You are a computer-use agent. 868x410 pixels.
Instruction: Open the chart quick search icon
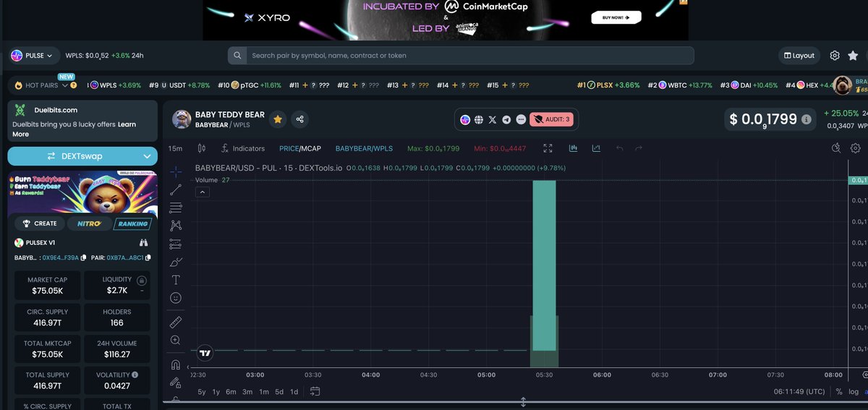(836, 148)
